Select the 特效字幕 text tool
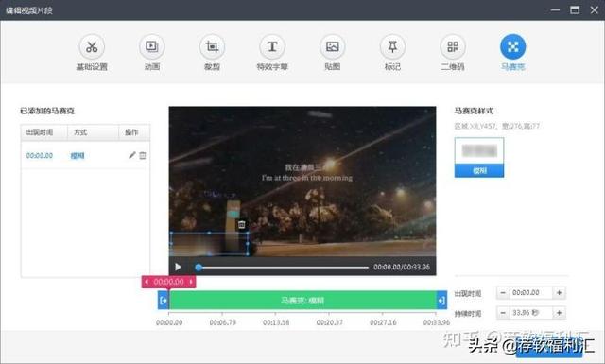Viewport: 605px width, 364px height. [272, 47]
